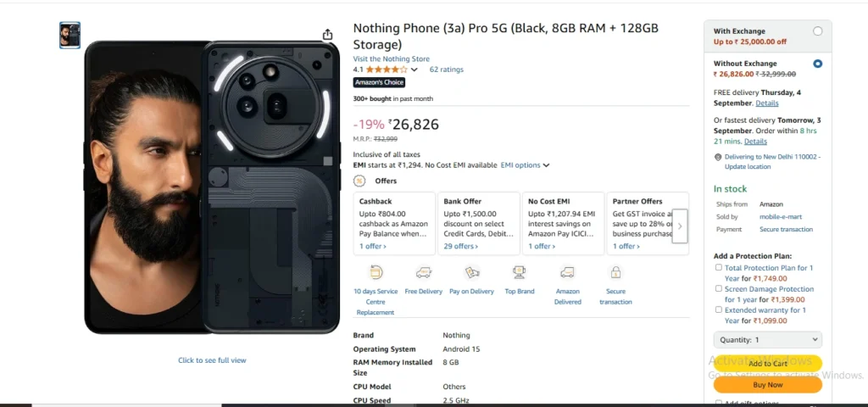
Task: Click the Amazon Delivered icon
Action: (x=567, y=272)
